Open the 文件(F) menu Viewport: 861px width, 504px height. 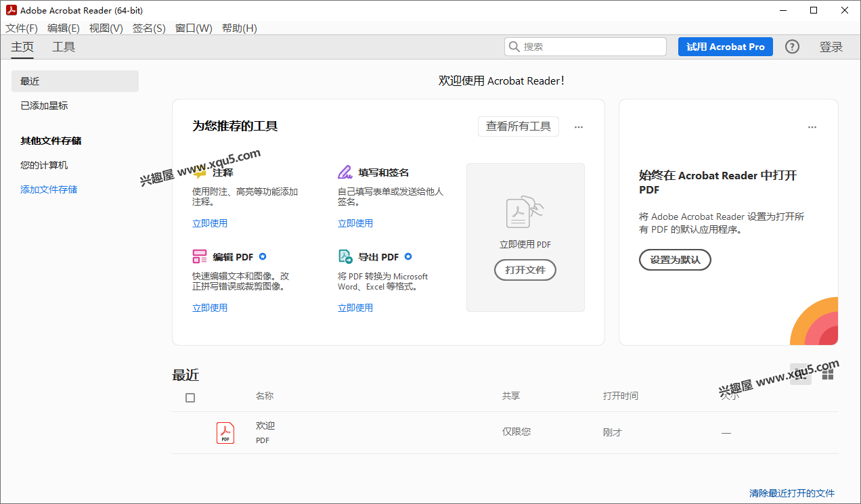coord(22,28)
